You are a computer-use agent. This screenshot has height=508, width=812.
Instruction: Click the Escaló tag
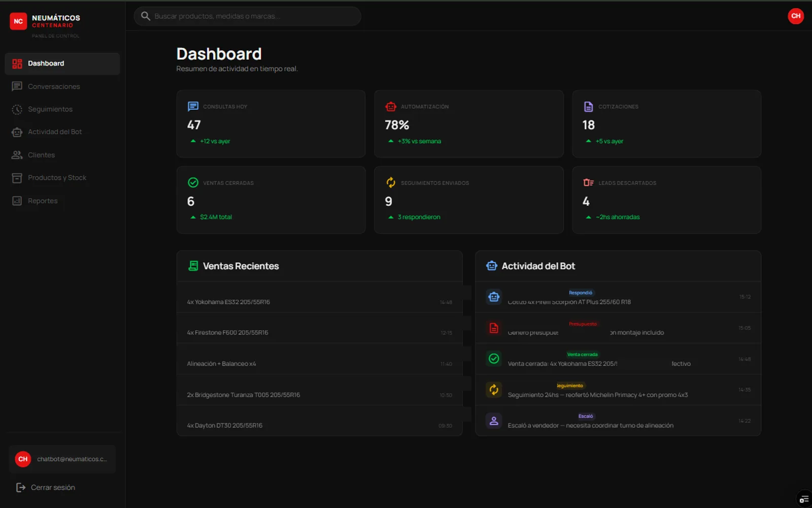586,416
